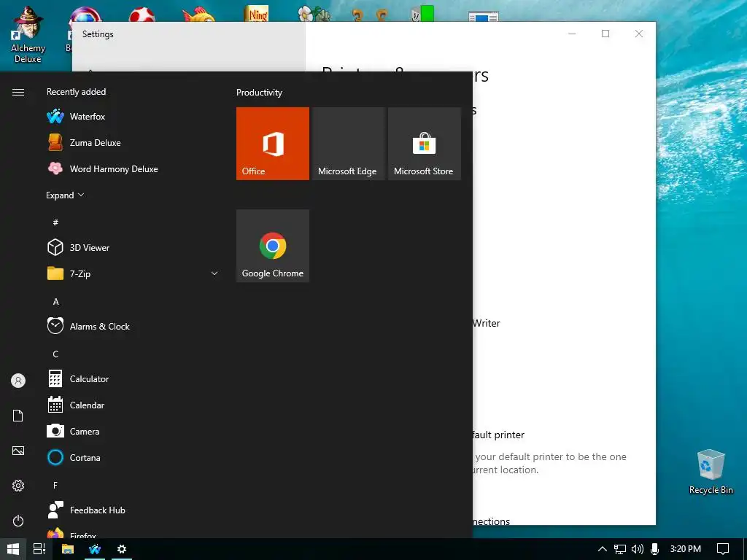This screenshot has height=560, width=747.
Task: Open Settings gear in Start sidebar
Action: [x=18, y=486]
